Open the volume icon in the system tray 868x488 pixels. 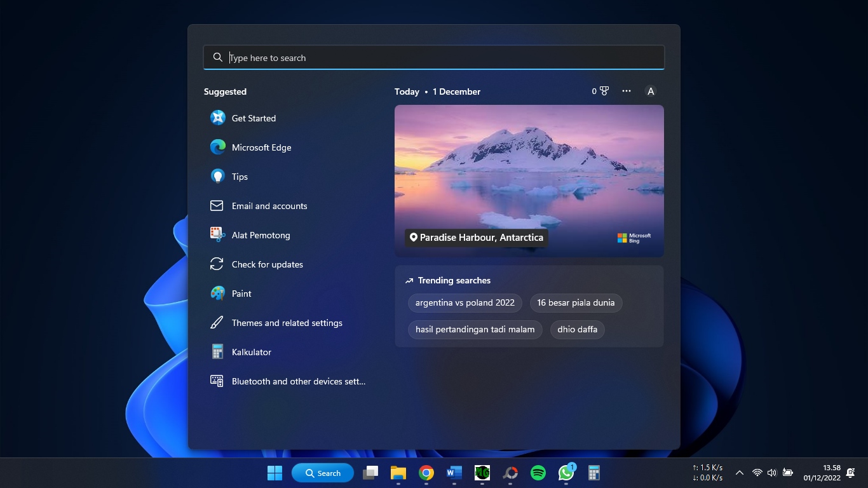tap(771, 473)
